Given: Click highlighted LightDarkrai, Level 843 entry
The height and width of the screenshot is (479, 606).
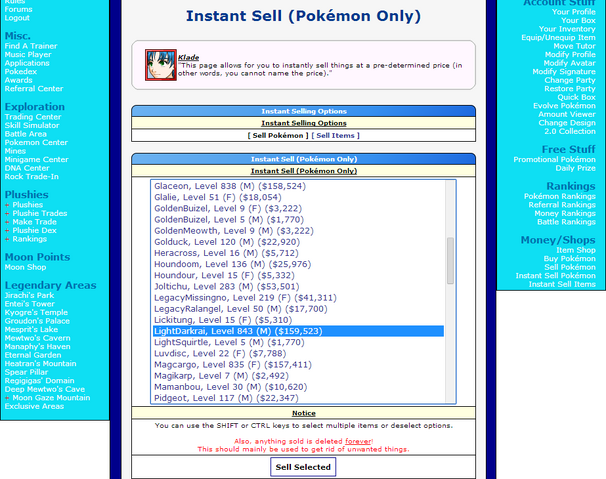Looking at the screenshot, I should pos(298,331).
